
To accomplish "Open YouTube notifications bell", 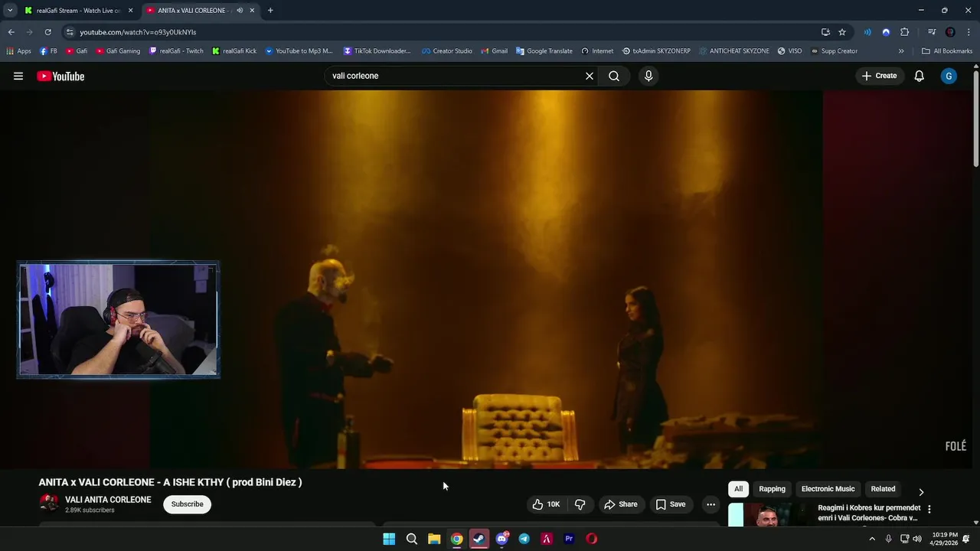I will tap(920, 76).
